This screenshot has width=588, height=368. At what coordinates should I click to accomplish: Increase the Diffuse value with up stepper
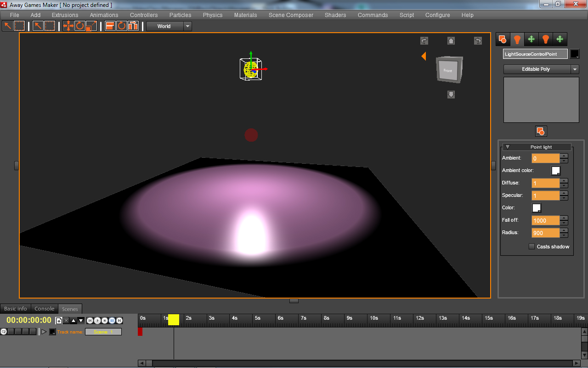click(x=564, y=181)
